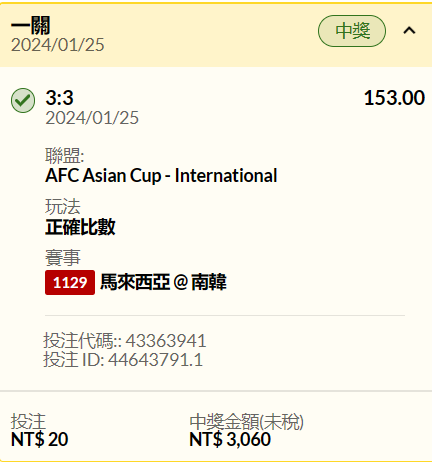
Task: Click the 聯盟 league label
Action: [x=65, y=155]
